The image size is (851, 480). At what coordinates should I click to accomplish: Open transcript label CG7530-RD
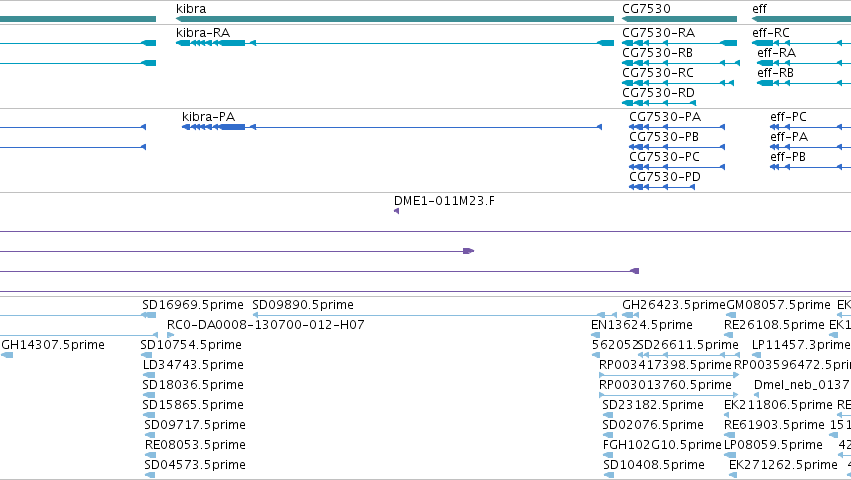[658, 93]
